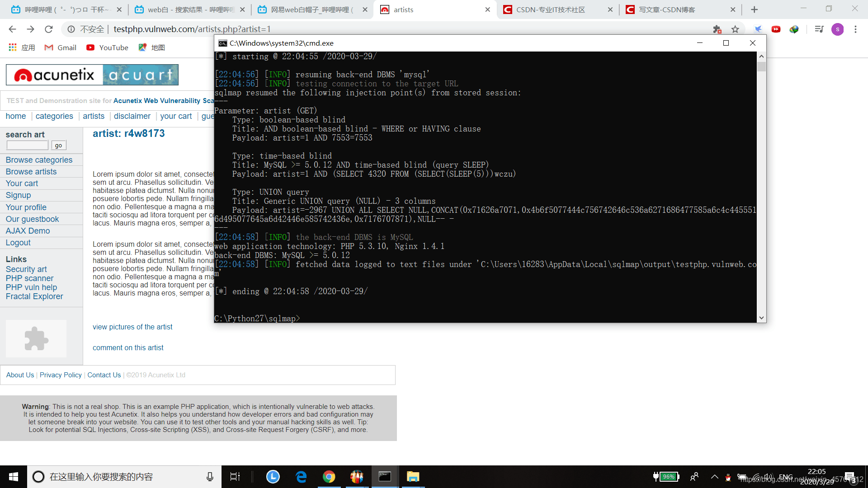Click the browser back arrow
868x488 pixels.
12,29
